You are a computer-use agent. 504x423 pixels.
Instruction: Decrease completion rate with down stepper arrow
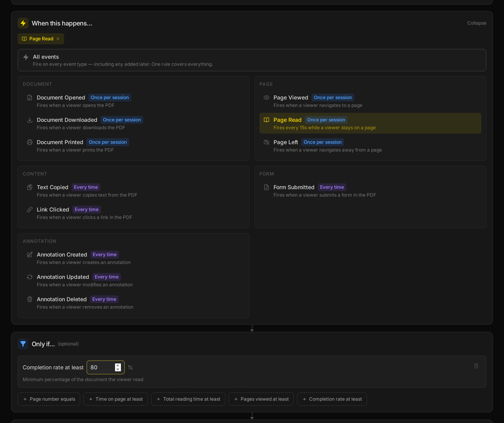[118, 369]
